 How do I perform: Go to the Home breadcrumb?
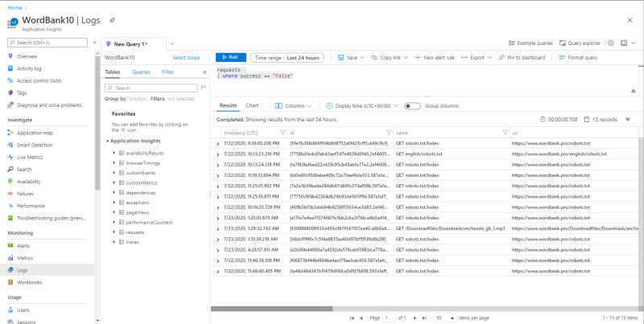point(14,8)
